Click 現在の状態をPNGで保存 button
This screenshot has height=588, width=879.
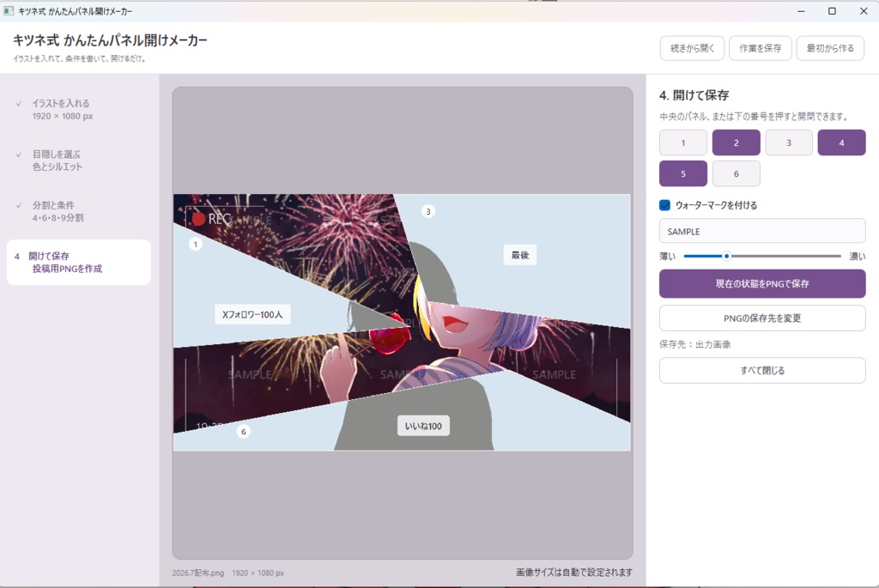[x=762, y=283]
